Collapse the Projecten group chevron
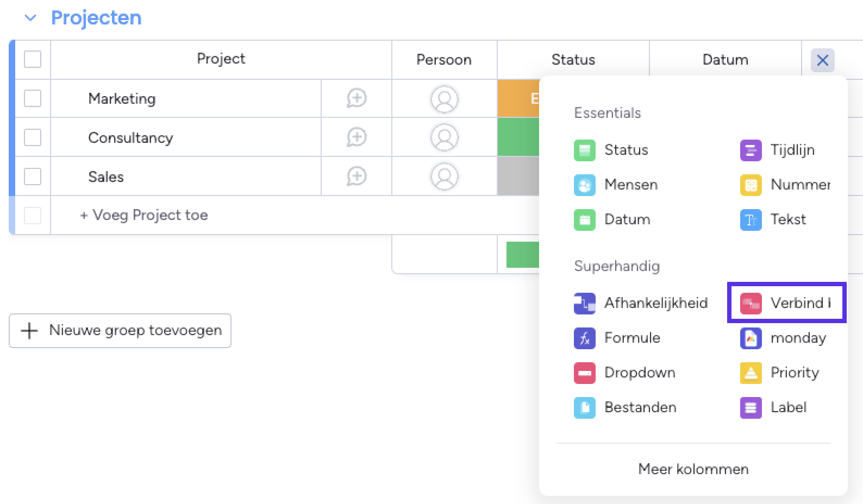 coord(31,18)
